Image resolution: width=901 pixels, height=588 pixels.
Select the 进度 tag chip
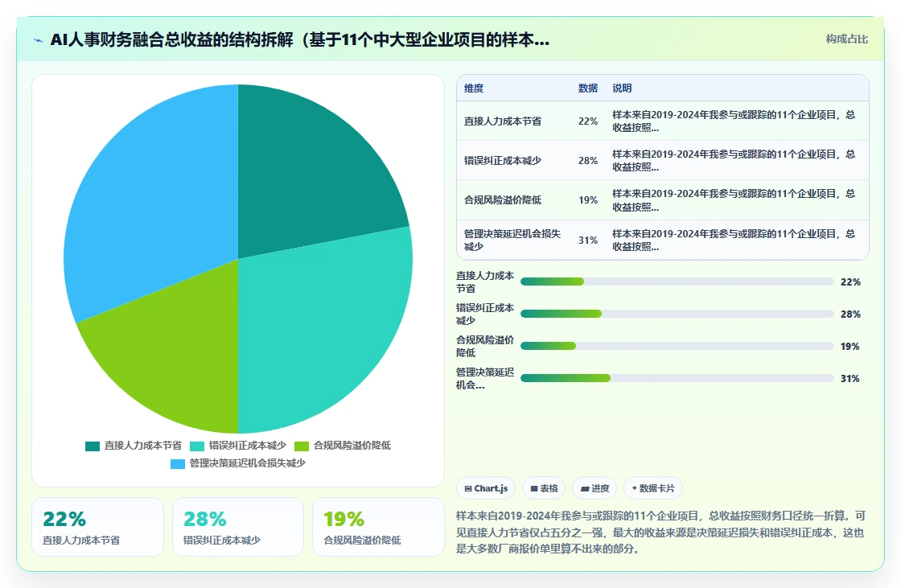click(x=594, y=488)
